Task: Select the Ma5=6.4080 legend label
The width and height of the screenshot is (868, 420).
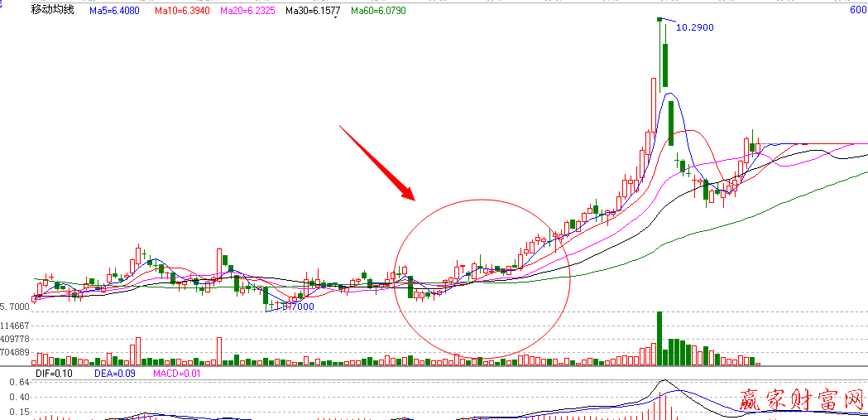Action: [x=116, y=10]
